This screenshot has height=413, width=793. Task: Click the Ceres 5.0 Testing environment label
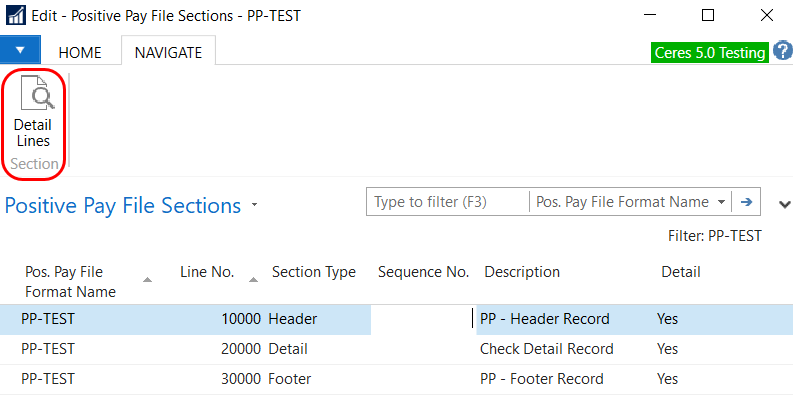[x=709, y=53]
